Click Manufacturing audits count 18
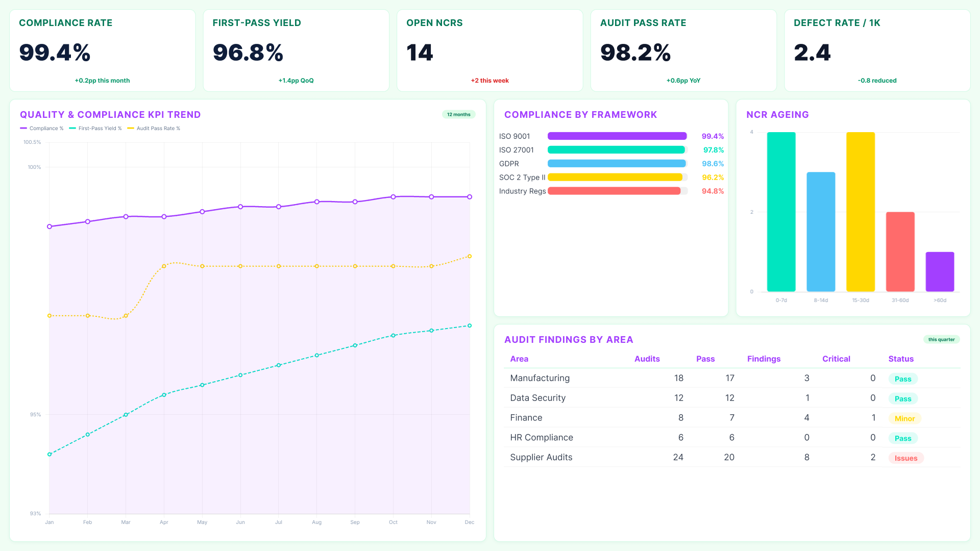The image size is (980, 551). [678, 378]
